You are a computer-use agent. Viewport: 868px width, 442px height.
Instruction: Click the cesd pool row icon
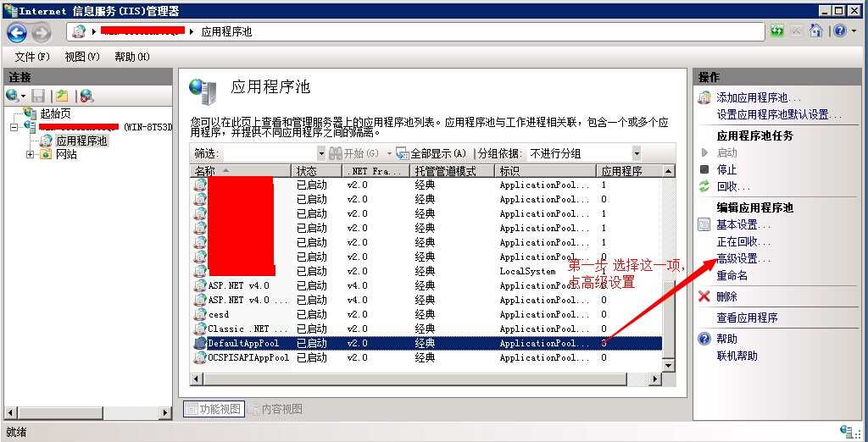pos(200,314)
